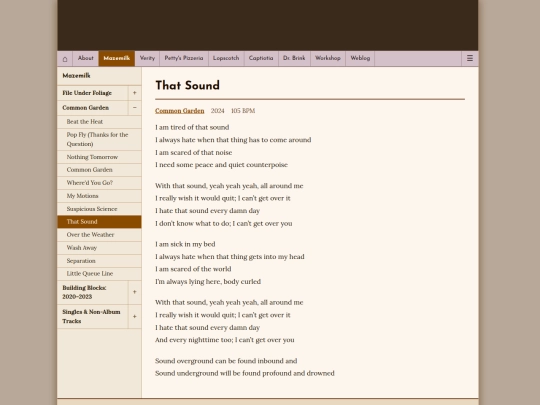Expand File Under Foliage with plus
Image resolution: width=540 pixels, height=405 pixels.
(x=135, y=93)
